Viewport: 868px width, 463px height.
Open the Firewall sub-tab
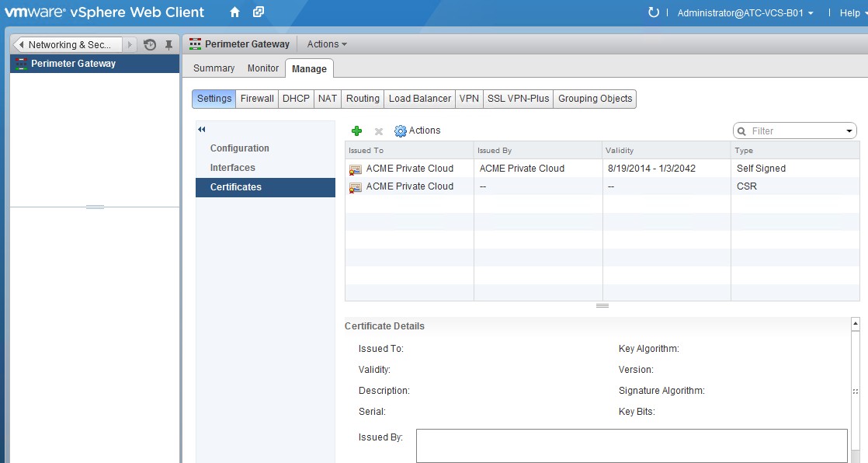coord(257,99)
